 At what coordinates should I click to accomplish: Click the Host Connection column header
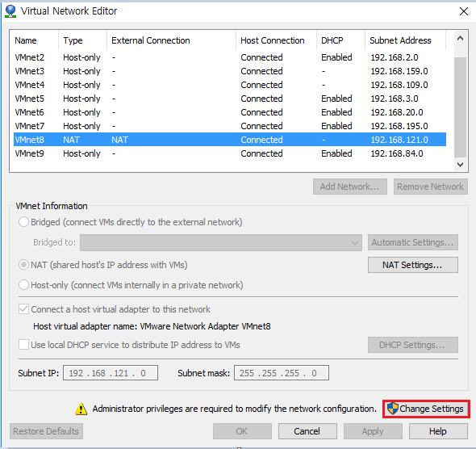[x=276, y=40]
